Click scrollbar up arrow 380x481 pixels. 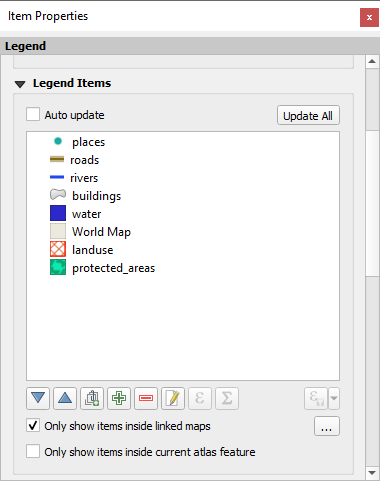tap(372, 62)
